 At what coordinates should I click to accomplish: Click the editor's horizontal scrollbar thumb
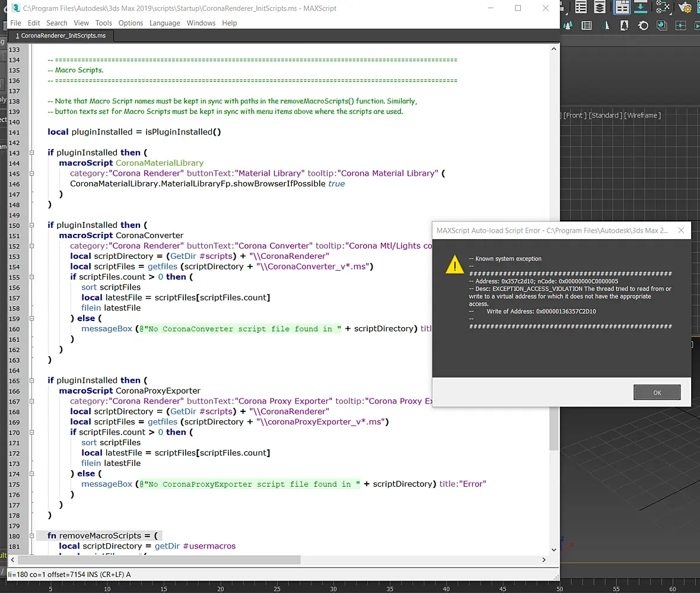coord(159,560)
